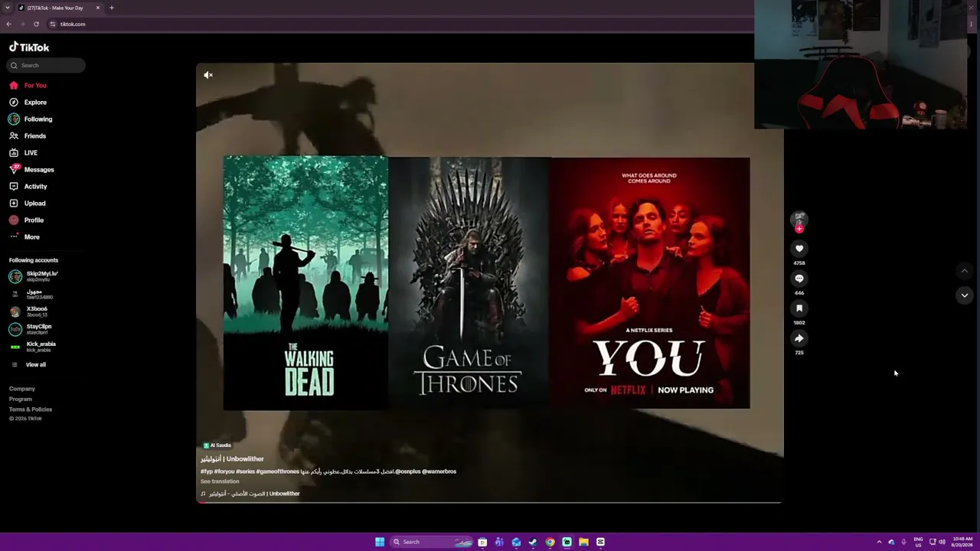The image size is (980, 551).
Task: Open File Explorer from the taskbar
Action: (x=583, y=542)
